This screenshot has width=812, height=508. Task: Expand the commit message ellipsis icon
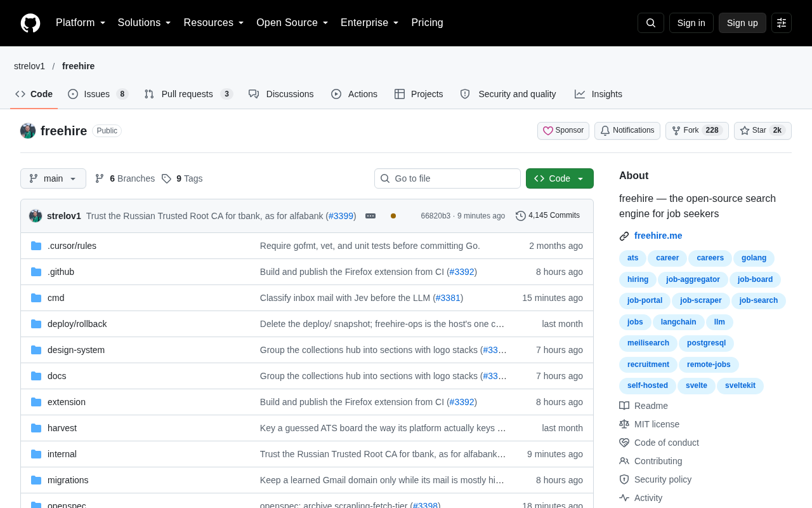[x=370, y=216]
